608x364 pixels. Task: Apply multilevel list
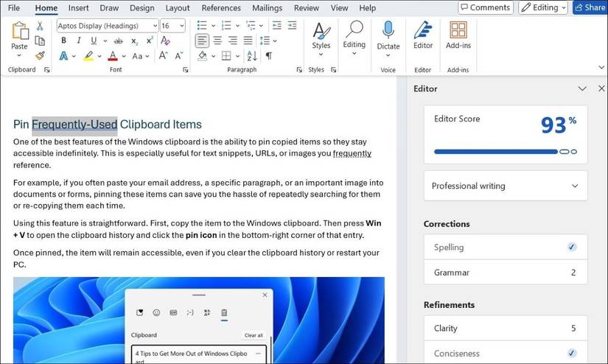point(251,26)
